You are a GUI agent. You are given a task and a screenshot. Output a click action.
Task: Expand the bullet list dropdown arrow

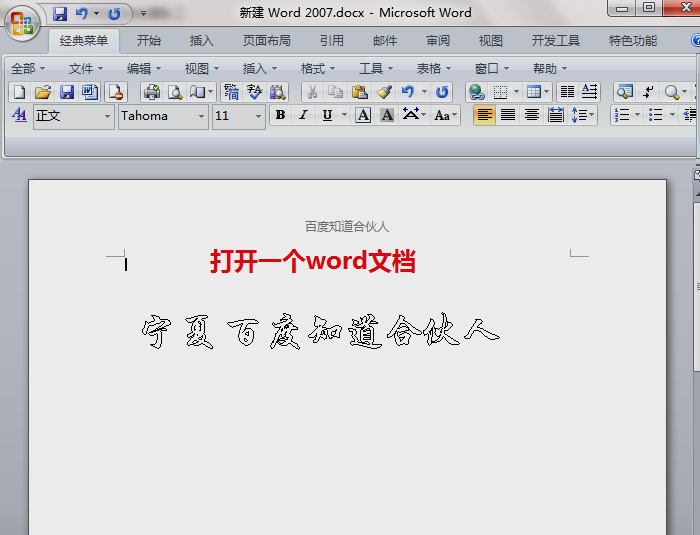click(672, 115)
